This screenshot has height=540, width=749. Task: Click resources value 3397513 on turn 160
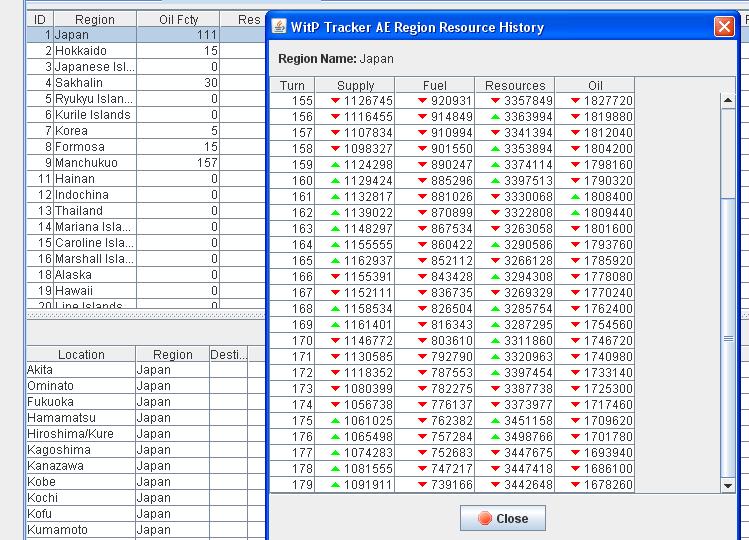click(515, 181)
